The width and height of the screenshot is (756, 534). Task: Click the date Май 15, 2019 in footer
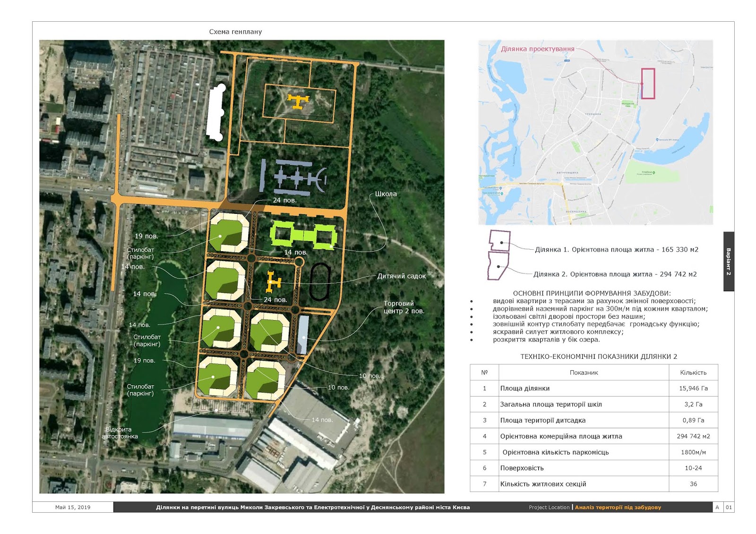click(73, 508)
